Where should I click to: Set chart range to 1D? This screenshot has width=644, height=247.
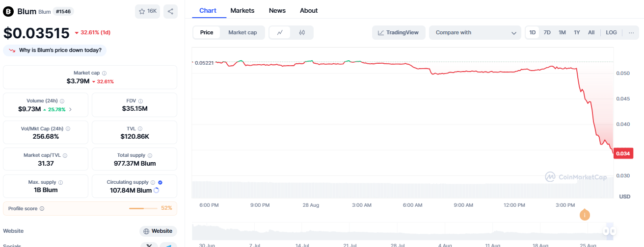533,33
